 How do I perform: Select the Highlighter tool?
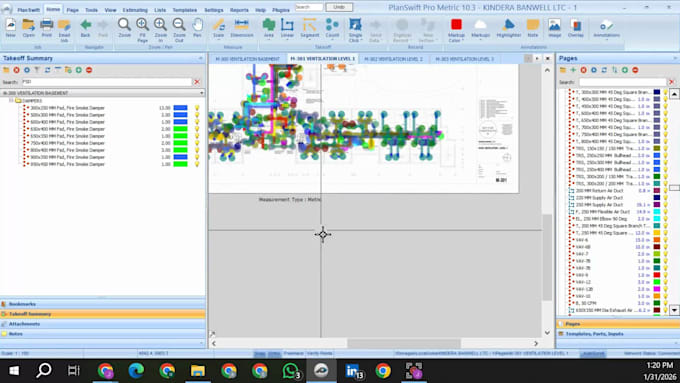(509, 25)
